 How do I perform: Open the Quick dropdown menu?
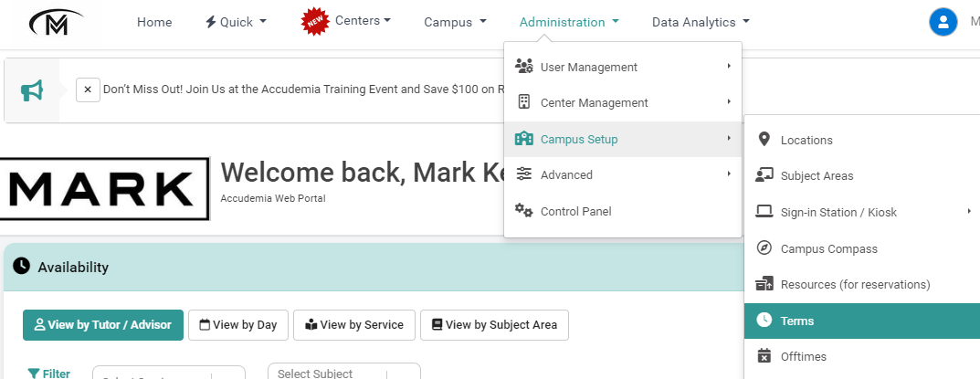tap(236, 22)
